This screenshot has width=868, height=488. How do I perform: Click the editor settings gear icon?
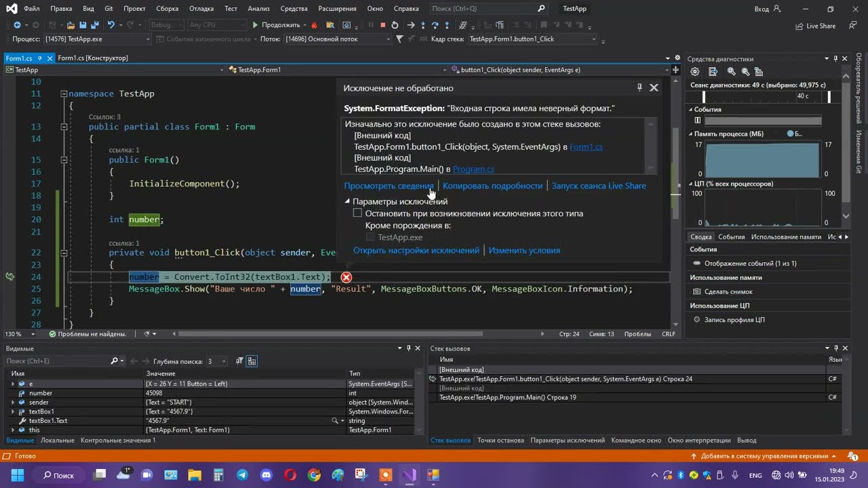point(677,58)
